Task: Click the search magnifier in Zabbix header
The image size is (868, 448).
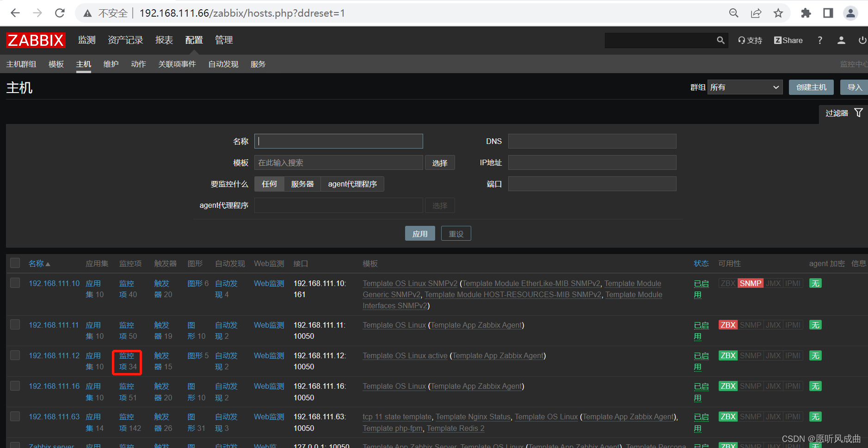Action: [720, 40]
